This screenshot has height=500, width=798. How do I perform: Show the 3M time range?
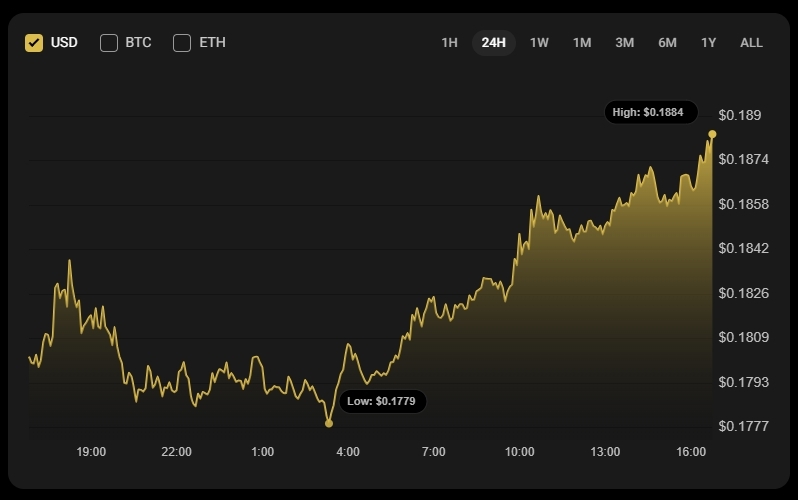[x=624, y=43]
